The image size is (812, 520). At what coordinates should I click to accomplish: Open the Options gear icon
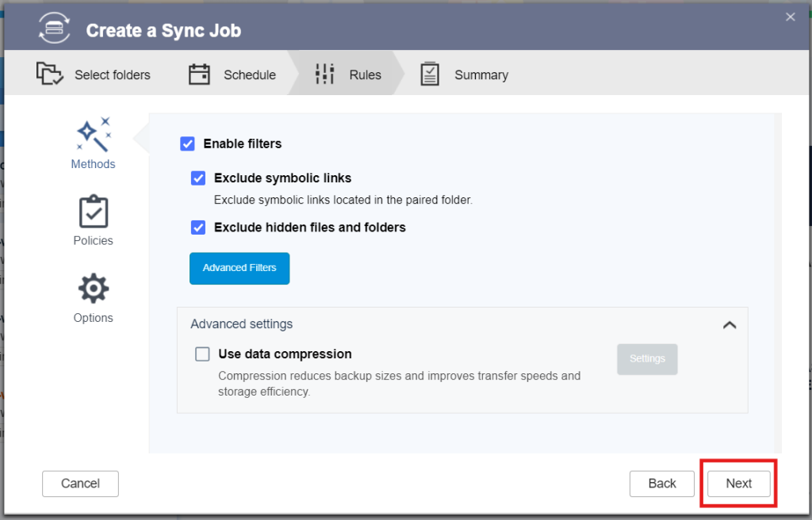(x=93, y=288)
